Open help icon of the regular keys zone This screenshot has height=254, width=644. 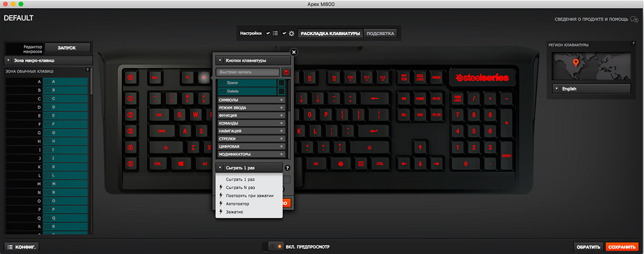pos(88,70)
